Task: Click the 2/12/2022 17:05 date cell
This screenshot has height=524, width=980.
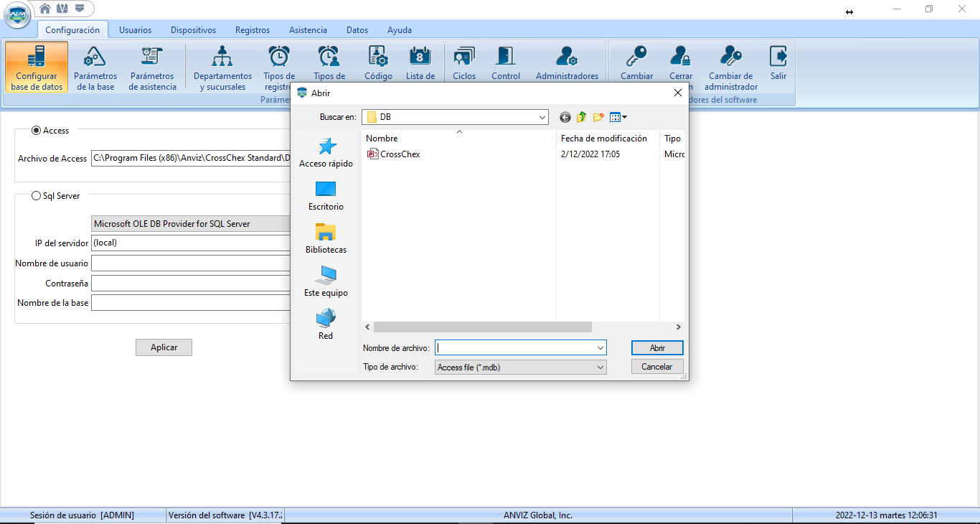Action: [x=590, y=154]
